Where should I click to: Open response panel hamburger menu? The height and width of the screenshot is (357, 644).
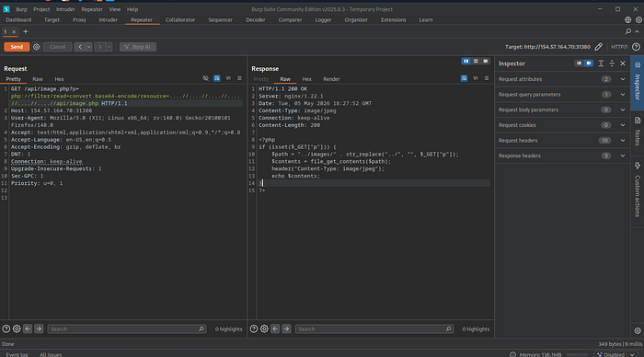tap(487, 78)
